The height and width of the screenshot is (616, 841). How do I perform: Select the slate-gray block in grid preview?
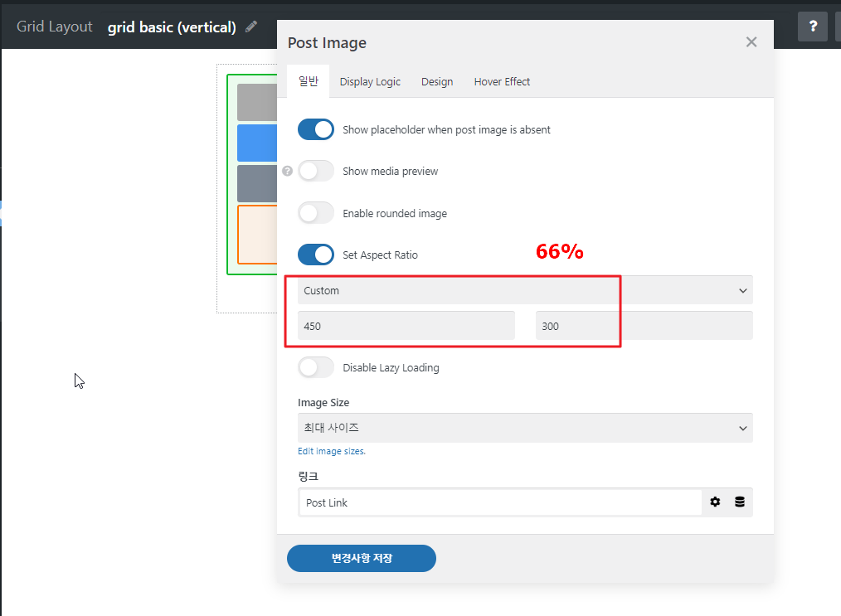257,183
